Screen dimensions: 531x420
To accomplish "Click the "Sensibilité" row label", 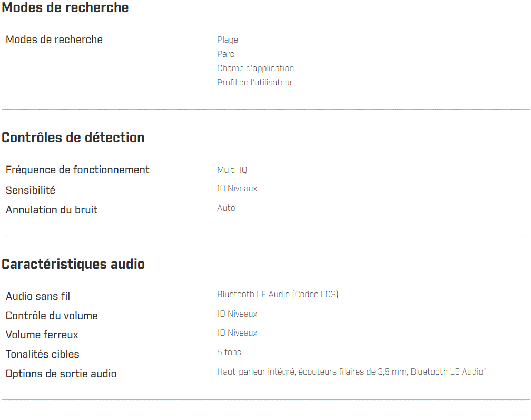I will 31,190.
